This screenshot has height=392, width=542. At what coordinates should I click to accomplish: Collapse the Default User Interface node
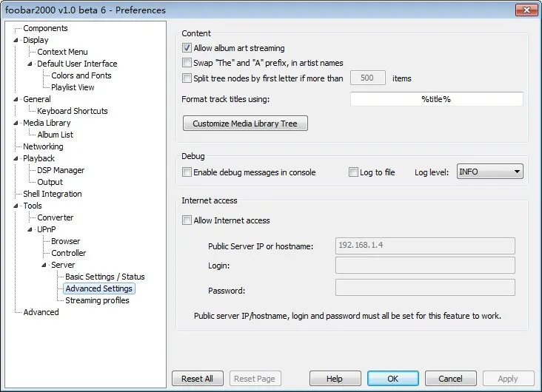coord(30,64)
